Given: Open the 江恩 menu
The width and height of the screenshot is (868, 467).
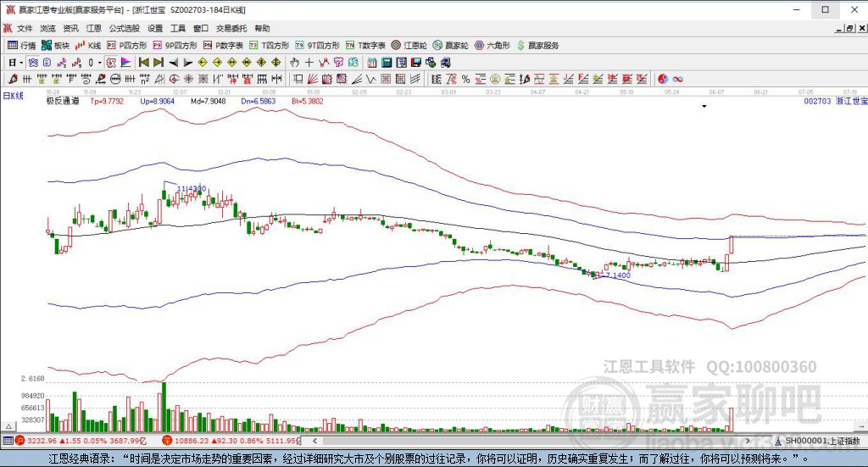Looking at the screenshot, I should point(93,28).
